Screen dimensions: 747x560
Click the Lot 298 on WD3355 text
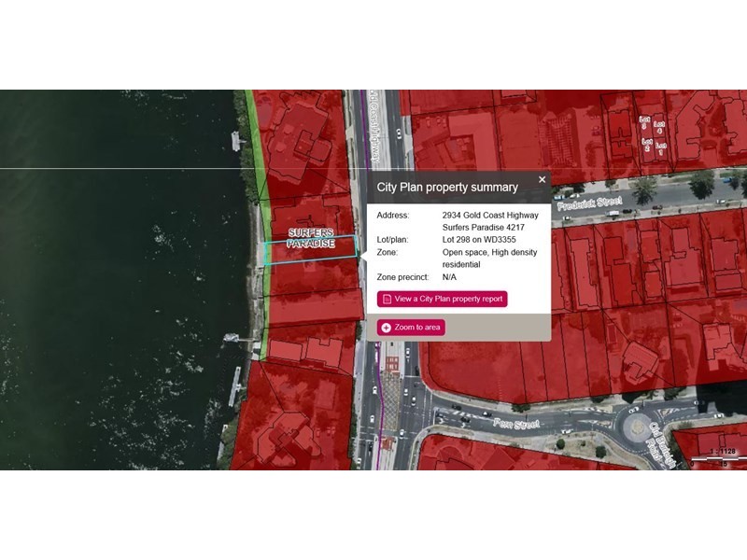[x=479, y=240]
